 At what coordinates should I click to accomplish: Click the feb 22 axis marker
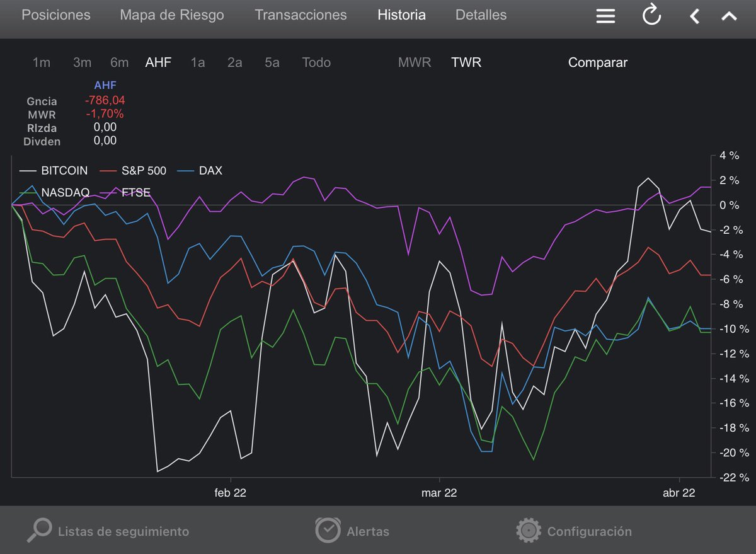tap(231, 493)
